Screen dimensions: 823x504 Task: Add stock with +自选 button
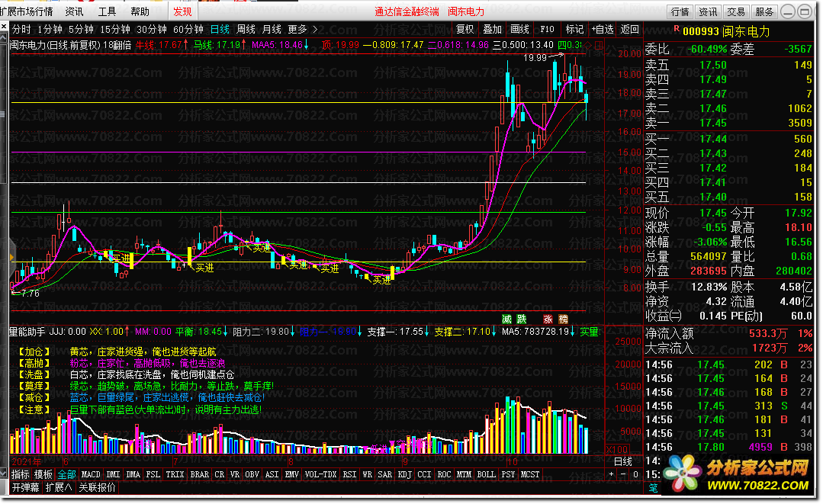pos(603,30)
